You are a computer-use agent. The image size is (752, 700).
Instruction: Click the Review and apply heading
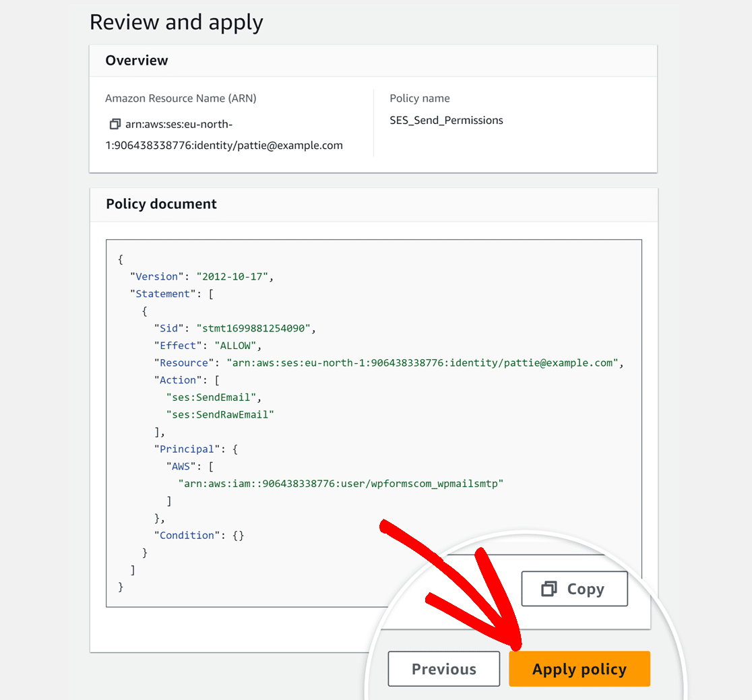tap(177, 22)
